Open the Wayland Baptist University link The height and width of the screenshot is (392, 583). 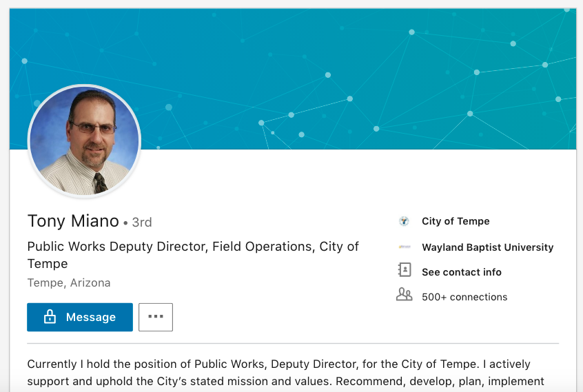click(x=487, y=247)
